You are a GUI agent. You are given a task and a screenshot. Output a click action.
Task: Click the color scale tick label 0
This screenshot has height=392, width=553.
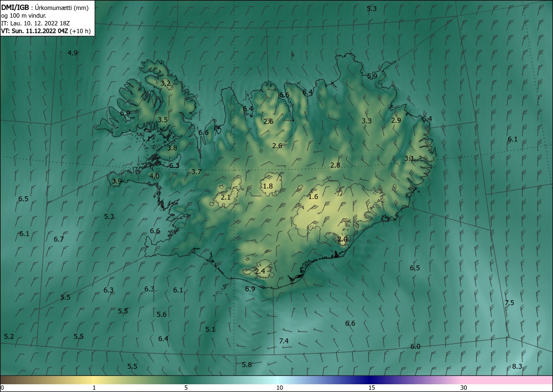[x=2, y=388]
